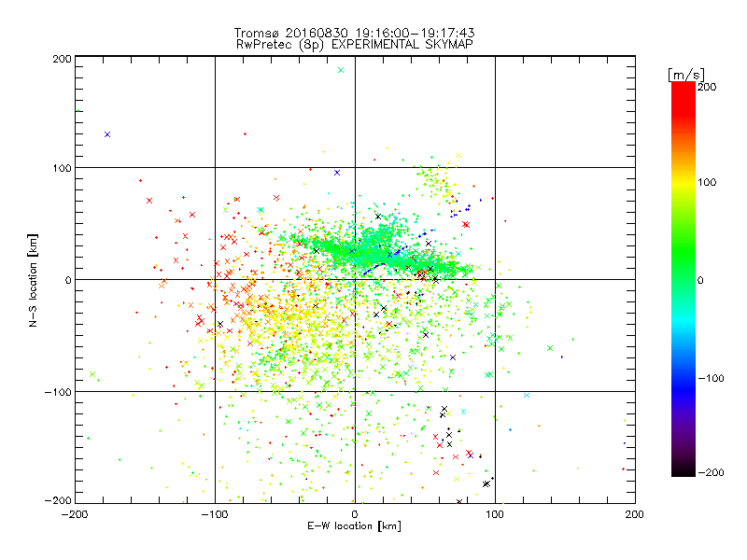Select the 'N-S location [km]' axis label

33,281
